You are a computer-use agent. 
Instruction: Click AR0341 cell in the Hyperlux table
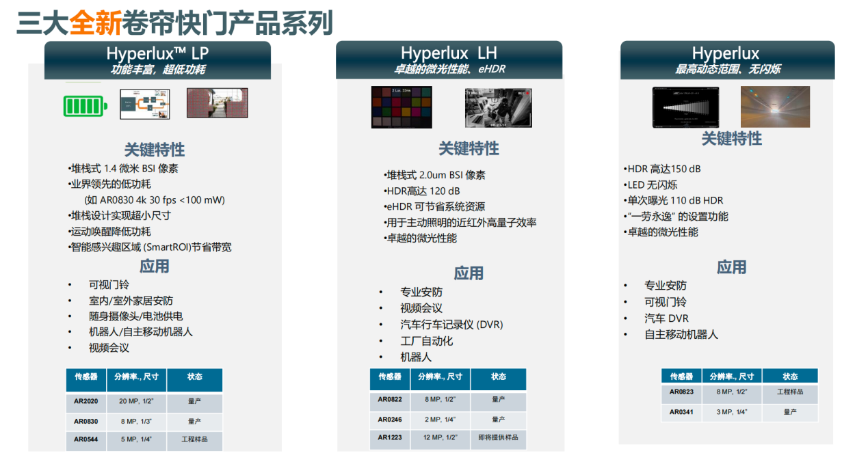click(x=681, y=412)
